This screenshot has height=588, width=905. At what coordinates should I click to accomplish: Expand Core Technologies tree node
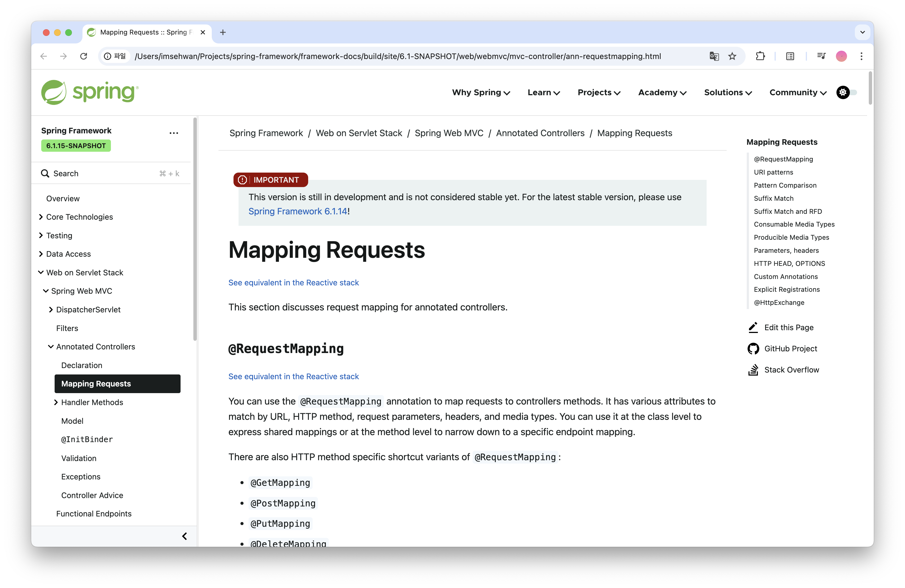click(41, 217)
